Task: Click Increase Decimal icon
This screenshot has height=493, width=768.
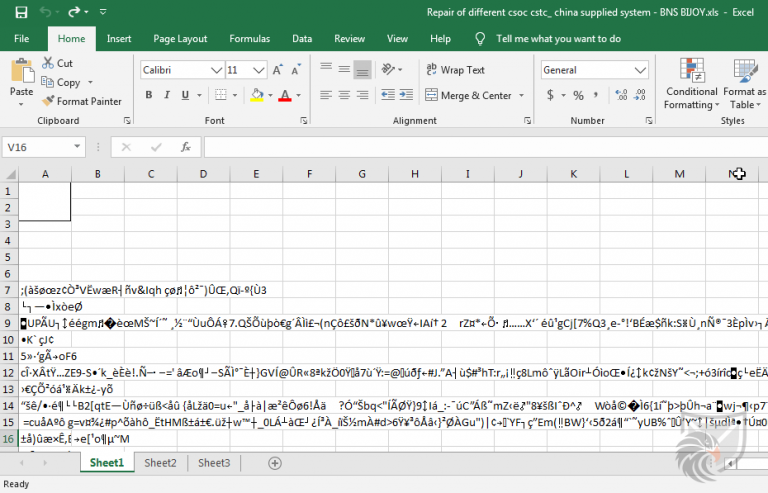Action: [621, 95]
